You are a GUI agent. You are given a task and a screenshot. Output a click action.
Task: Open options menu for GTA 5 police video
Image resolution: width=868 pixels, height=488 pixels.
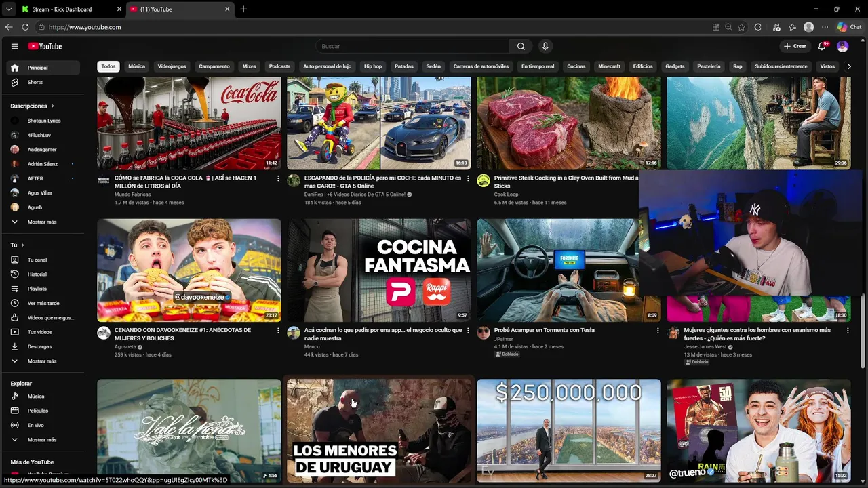468,178
